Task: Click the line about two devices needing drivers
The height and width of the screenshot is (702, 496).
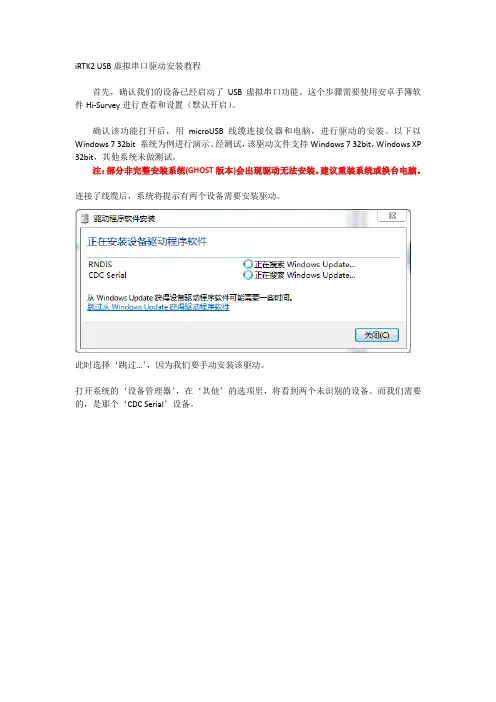Action: [178, 196]
